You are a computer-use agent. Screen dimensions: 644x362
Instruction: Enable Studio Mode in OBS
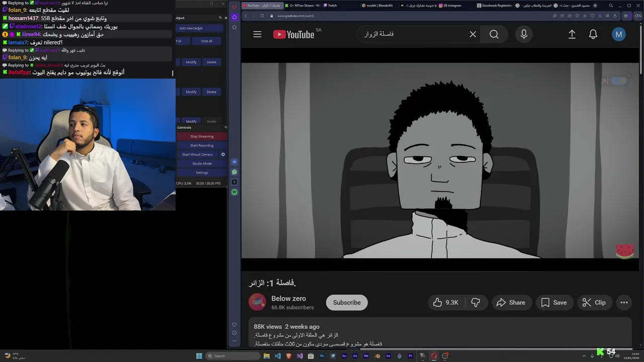click(202, 163)
